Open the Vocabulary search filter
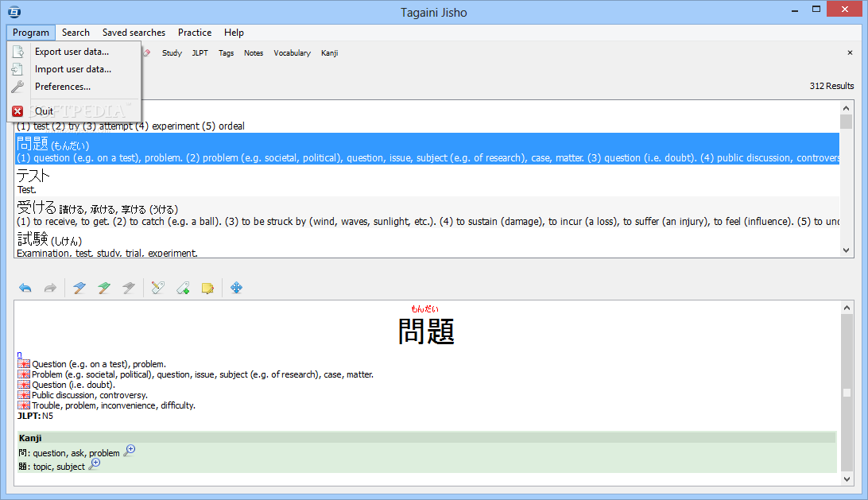This screenshot has width=868, height=500. [293, 53]
